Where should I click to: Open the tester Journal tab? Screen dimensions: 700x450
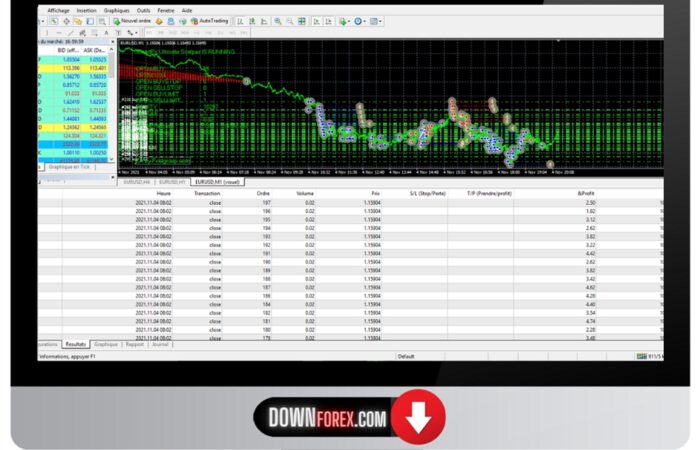coord(160,344)
